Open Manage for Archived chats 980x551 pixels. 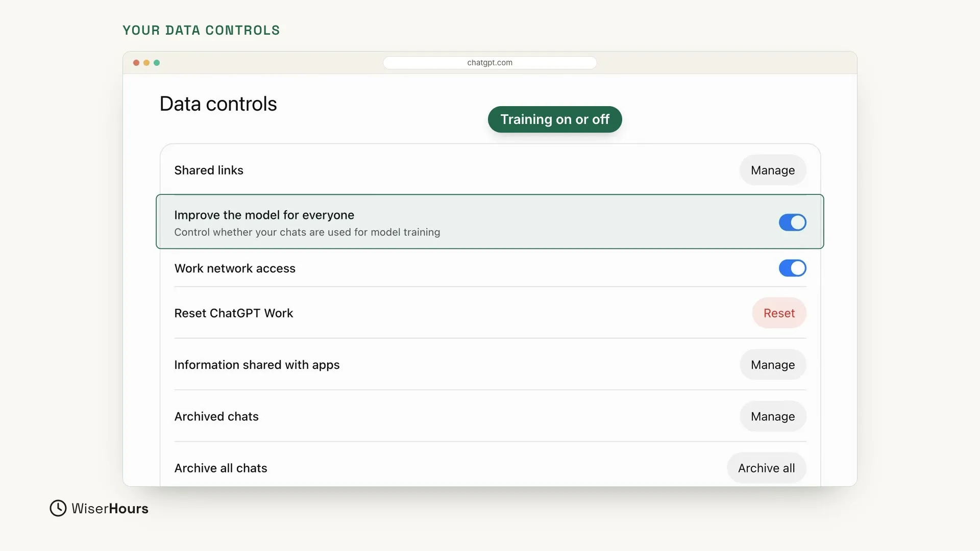click(x=773, y=416)
